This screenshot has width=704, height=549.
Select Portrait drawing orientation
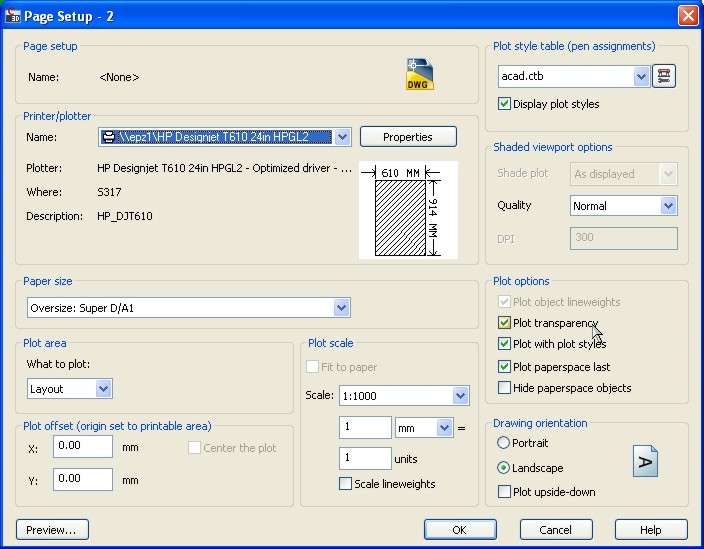(x=504, y=443)
